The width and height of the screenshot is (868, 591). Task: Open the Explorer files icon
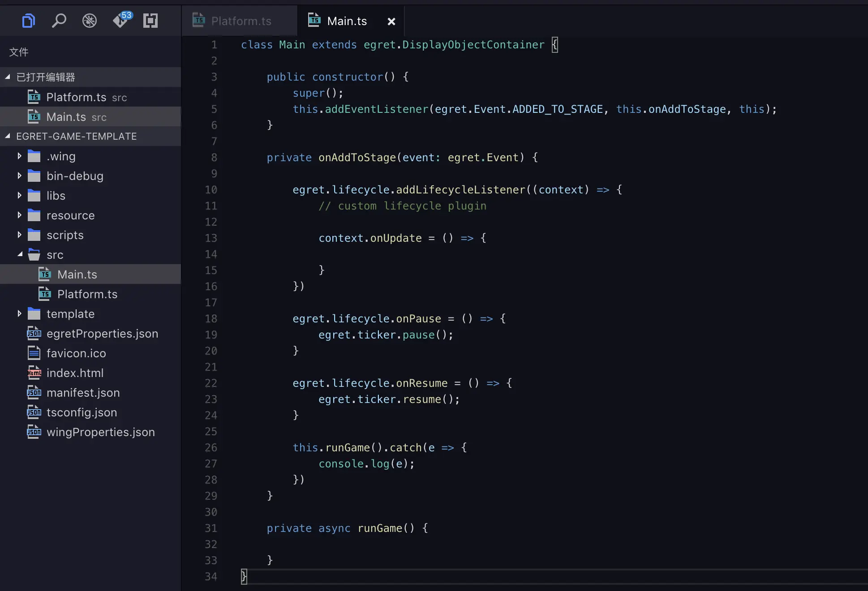pyautogui.click(x=29, y=21)
